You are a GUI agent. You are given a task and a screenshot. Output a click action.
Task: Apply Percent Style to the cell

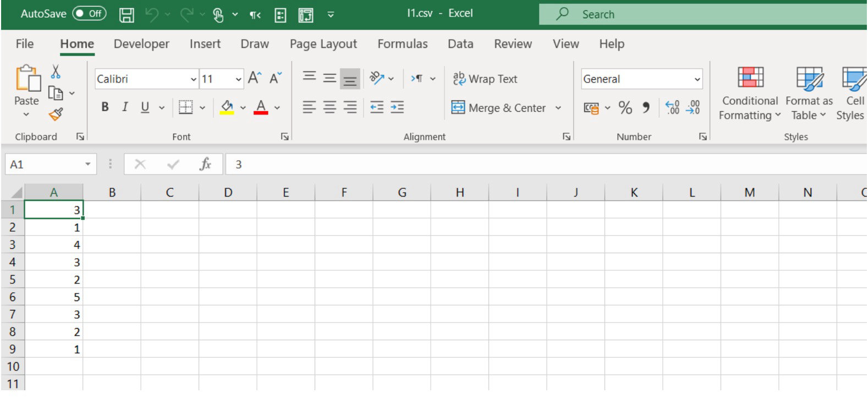coord(625,108)
